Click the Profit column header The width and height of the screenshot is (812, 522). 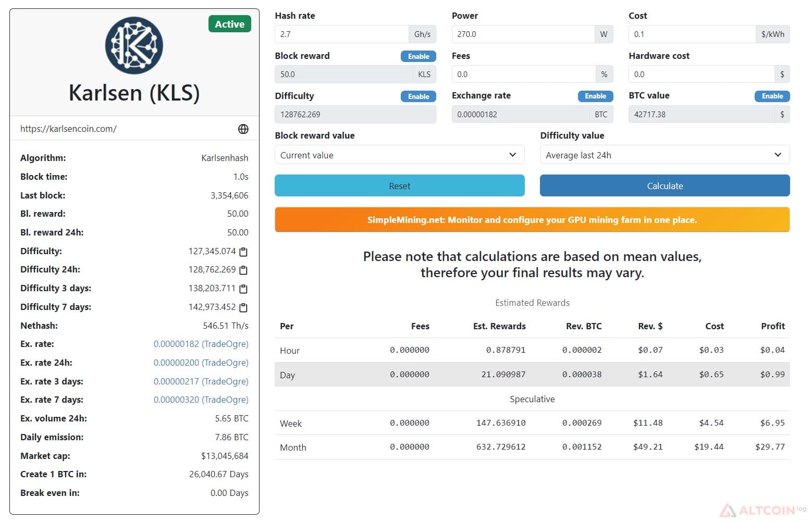click(772, 326)
